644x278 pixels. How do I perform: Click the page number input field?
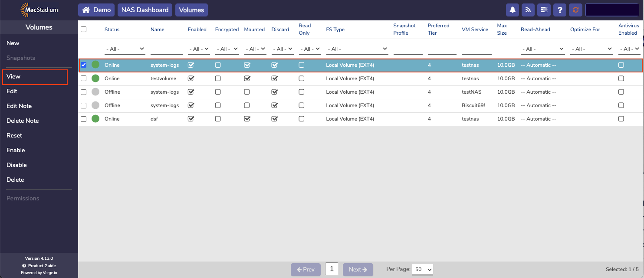332,269
